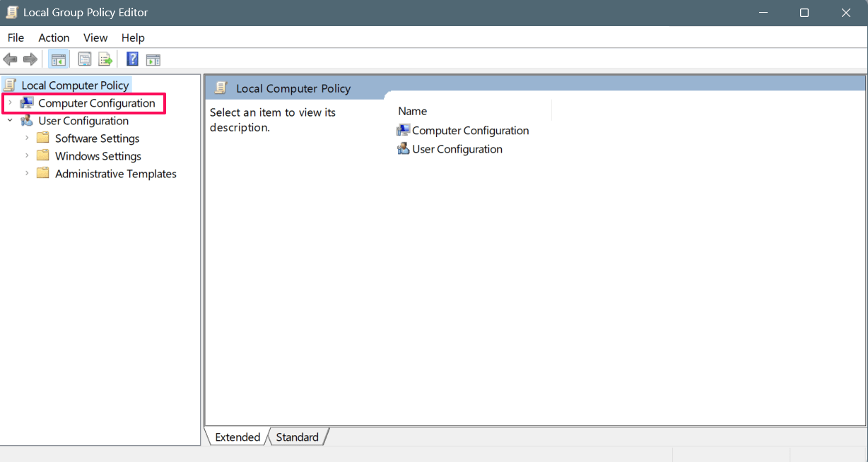Image resolution: width=868 pixels, height=462 pixels.
Task: Switch to the Standard tab
Action: [x=297, y=437]
